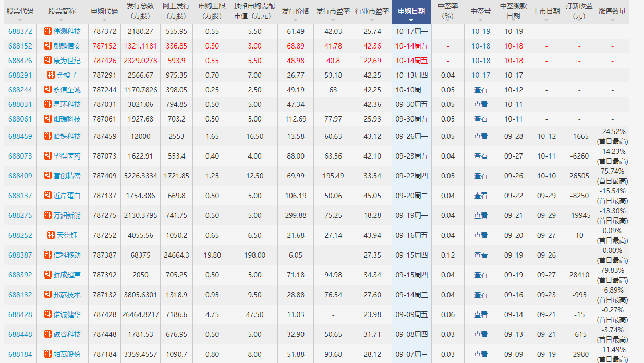Click the 中签号 column header
Screen dimensions: 644x363
pyautogui.click(x=480, y=11)
